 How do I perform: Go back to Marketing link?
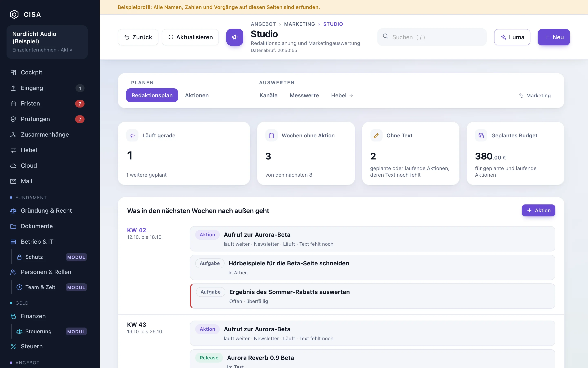point(535,96)
